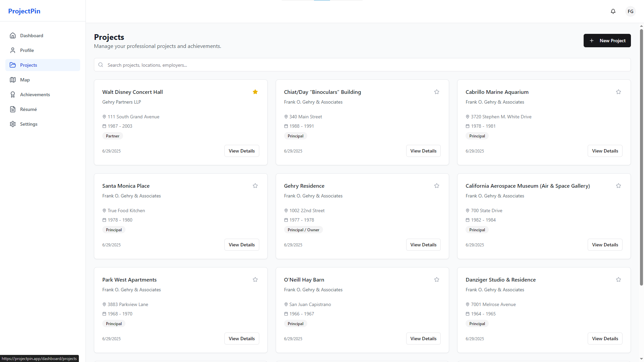
Task: Focus the search projects input field
Action: (x=362, y=65)
